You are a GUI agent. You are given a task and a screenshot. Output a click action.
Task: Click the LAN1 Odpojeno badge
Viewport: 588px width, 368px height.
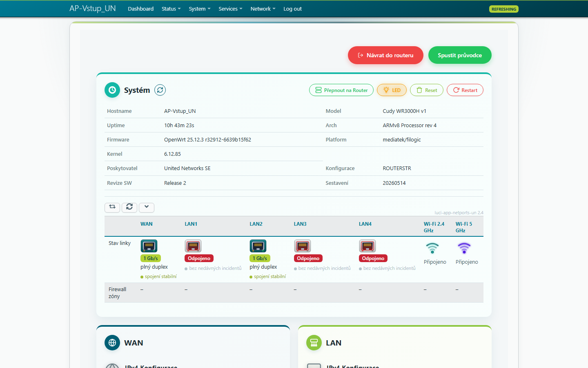[199, 258]
